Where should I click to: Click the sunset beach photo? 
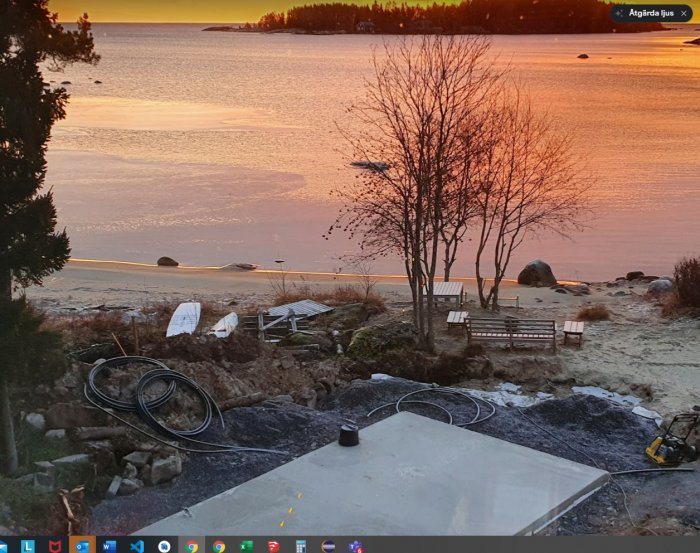point(350,268)
